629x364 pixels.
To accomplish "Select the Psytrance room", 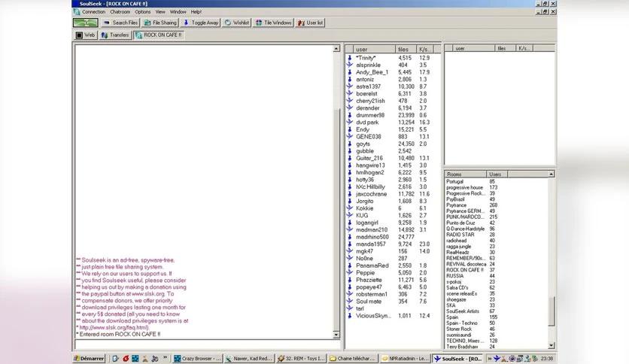I will point(456,205).
